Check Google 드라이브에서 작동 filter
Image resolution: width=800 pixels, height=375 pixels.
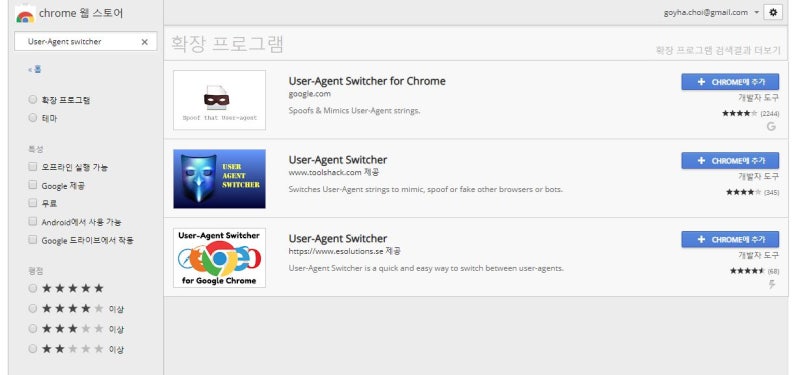coord(33,240)
